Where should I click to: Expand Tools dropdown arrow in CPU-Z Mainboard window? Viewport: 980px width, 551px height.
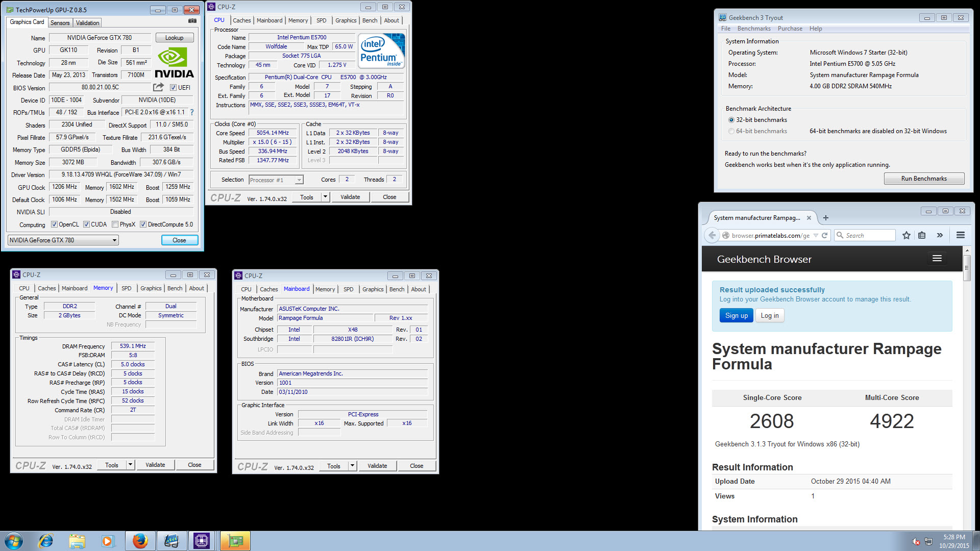tap(352, 466)
